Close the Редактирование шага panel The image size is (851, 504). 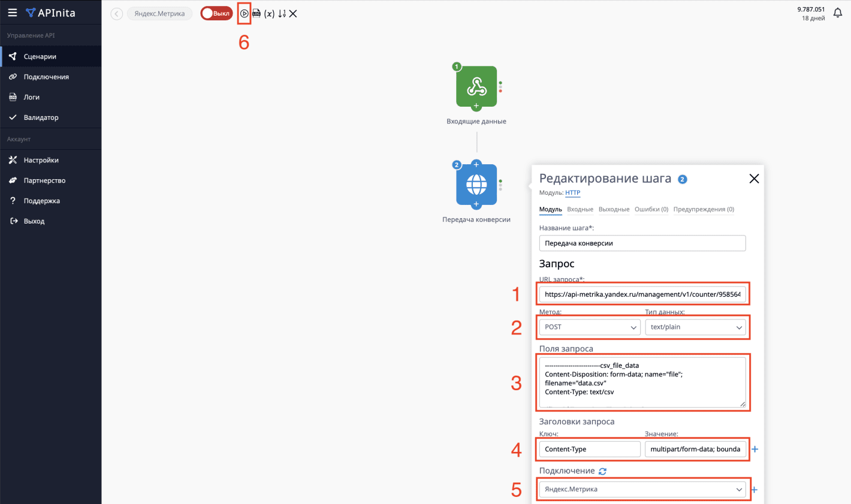pos(754,179)
